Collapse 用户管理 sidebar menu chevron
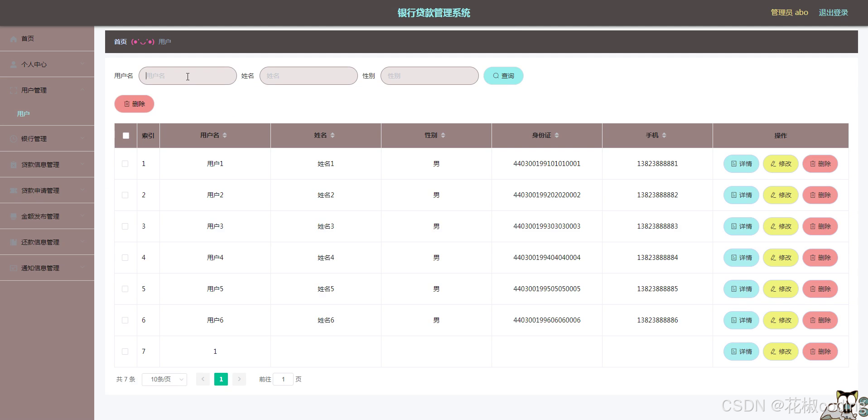Viewport: 868px width, 420px height. (x=82, y=90)
